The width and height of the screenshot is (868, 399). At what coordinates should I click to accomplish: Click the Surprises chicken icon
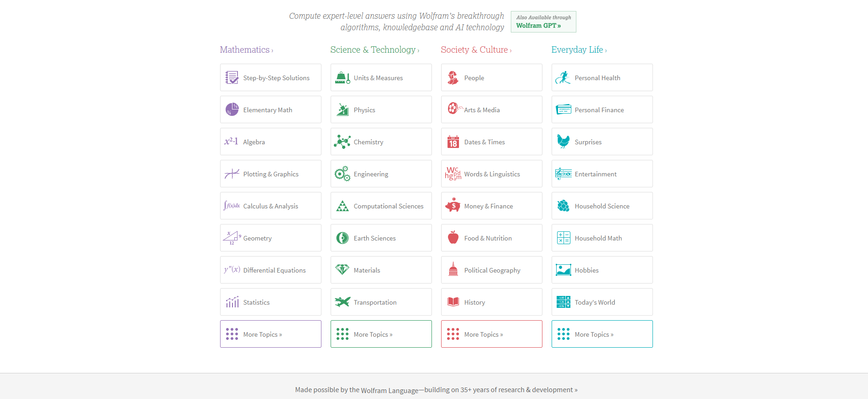(563, 142)
